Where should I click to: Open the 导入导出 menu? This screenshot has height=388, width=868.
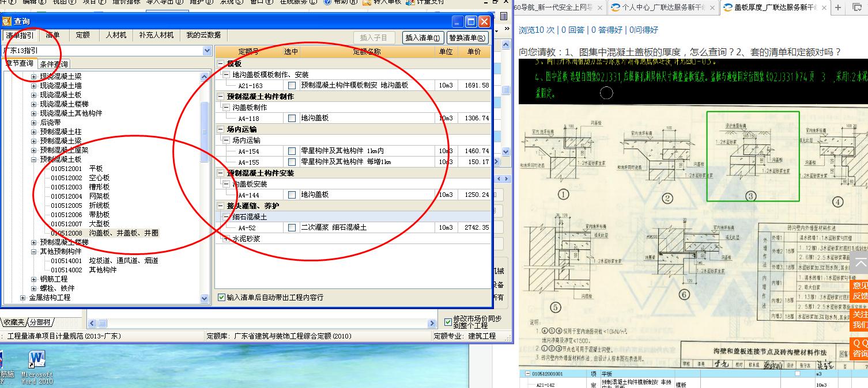click(x=165, y=2)
